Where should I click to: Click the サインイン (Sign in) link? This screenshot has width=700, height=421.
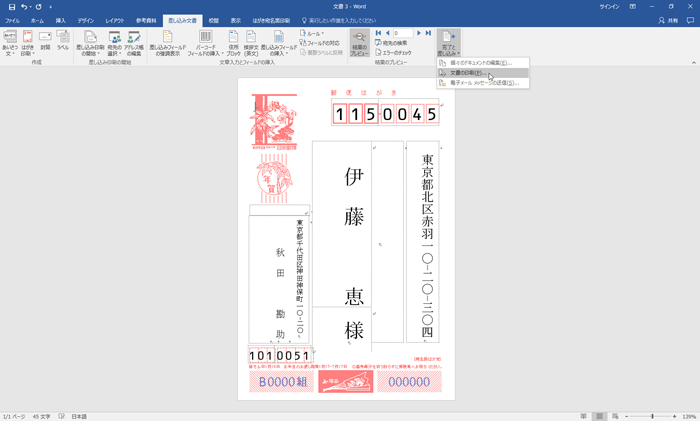[x=609, y=6]
